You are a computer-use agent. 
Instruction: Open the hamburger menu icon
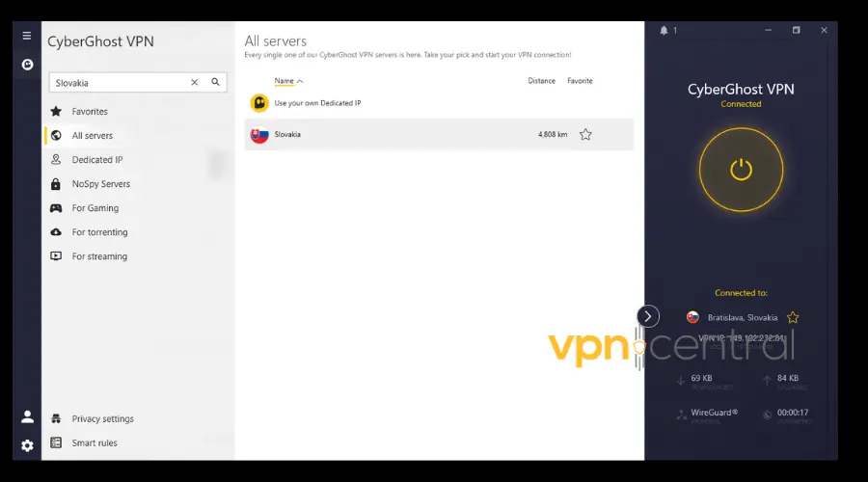tap(27, 36)
